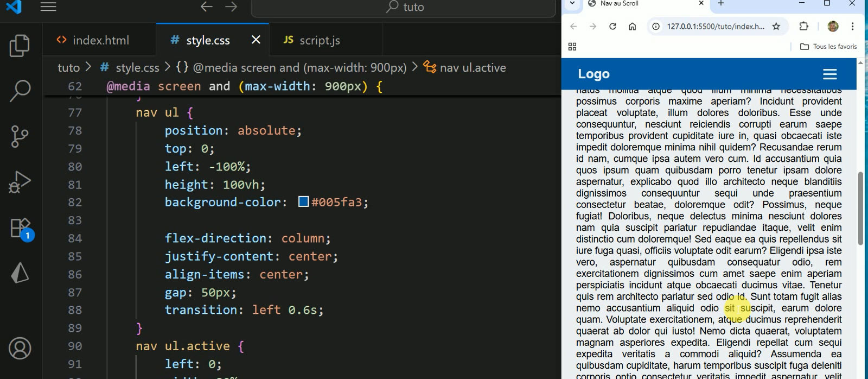
Task: Open the browser Extensions menu
Action: pos(804,26)
